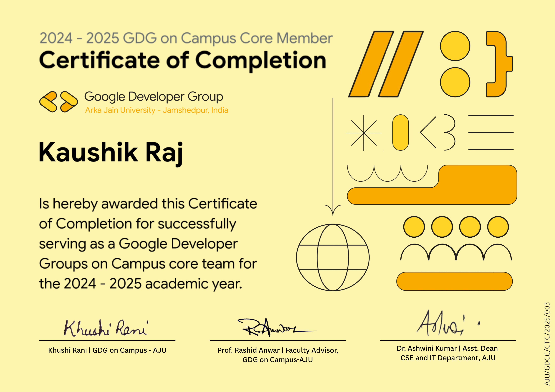Viewport: 555px width, 392px height.
Task: Click the caption 'Khushi Rani | GDG on Campus - AJU'
Action: tap(107, 350)
